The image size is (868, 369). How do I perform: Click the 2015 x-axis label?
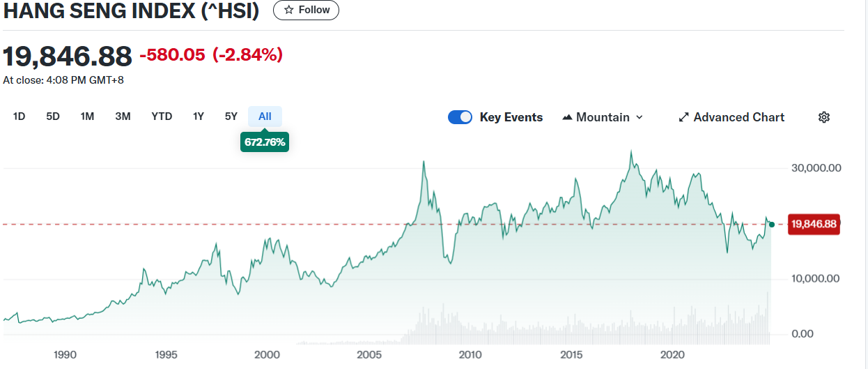(572, 354)
